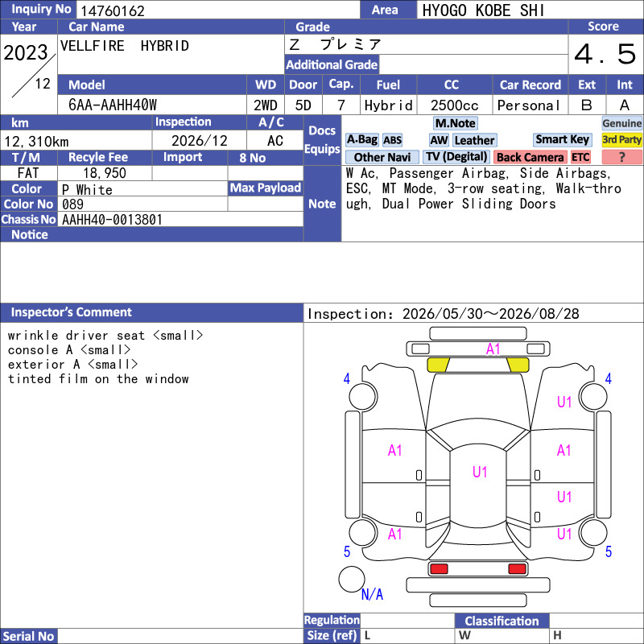Click the 5D door value

[303, 105]
